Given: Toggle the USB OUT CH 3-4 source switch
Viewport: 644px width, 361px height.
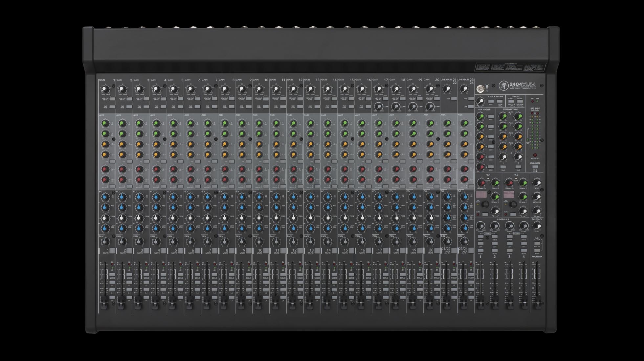Looking at the screenshot, I should 520,101.
